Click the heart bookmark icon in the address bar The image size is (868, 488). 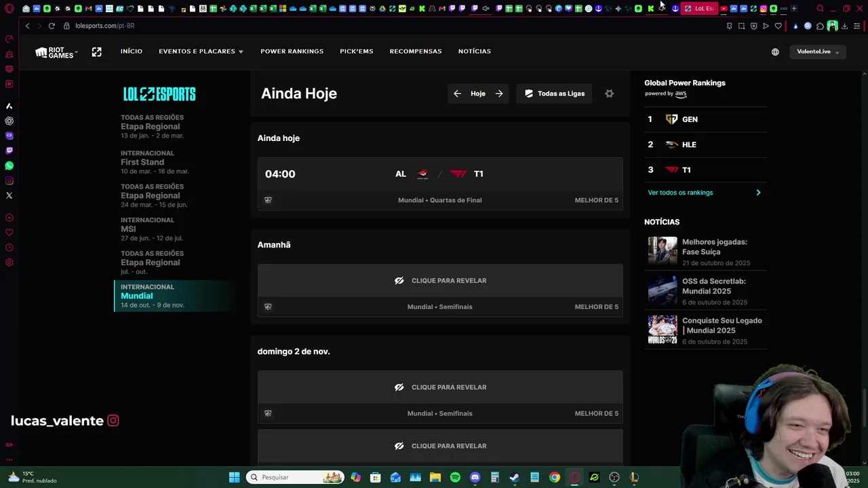pyautogui.click(x=778, y=26)
